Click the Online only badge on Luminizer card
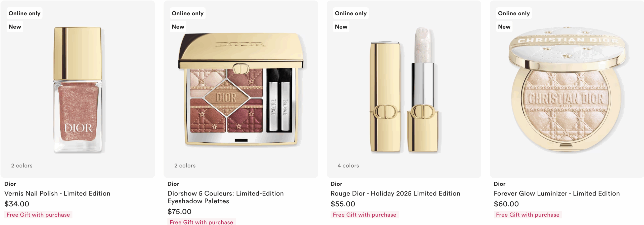 click(x=514, y=13)
